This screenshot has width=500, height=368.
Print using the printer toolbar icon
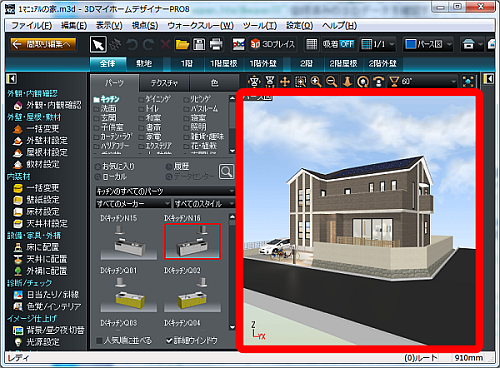click(216, 44)
